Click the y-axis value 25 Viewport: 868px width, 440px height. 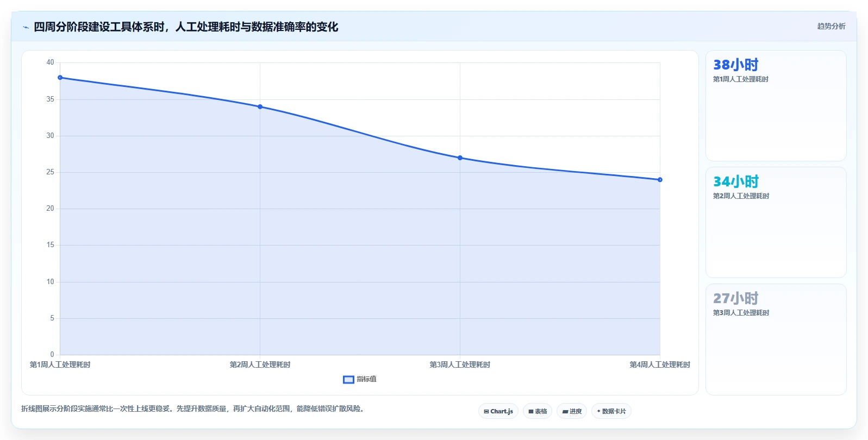click(x=50, y=172)
